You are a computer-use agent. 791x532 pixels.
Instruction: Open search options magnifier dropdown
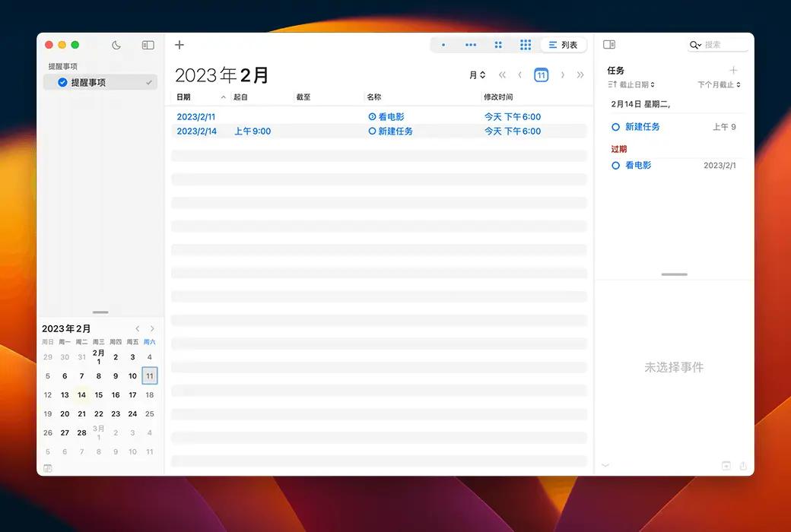coord(695,45)
